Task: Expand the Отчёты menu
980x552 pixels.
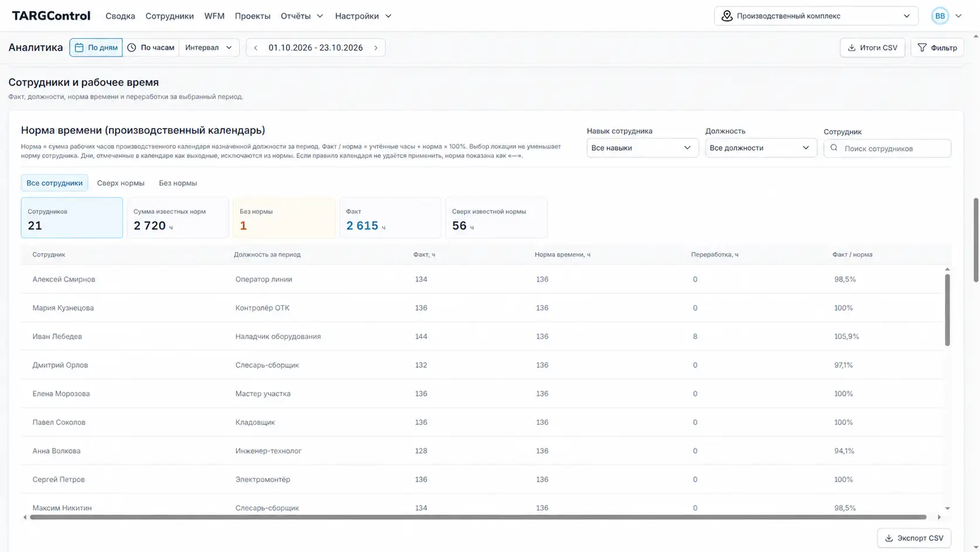Action: (x=302, y=16)
